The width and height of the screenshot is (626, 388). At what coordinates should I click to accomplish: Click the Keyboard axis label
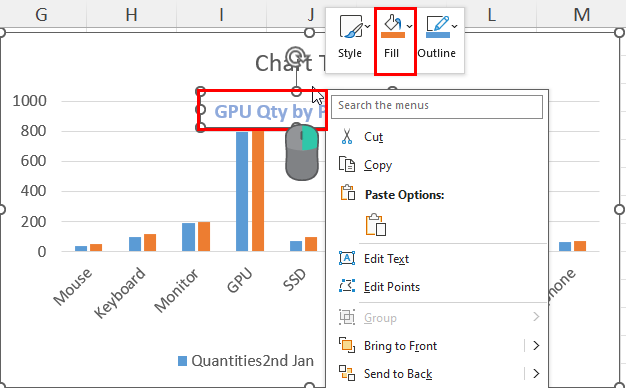120,293
